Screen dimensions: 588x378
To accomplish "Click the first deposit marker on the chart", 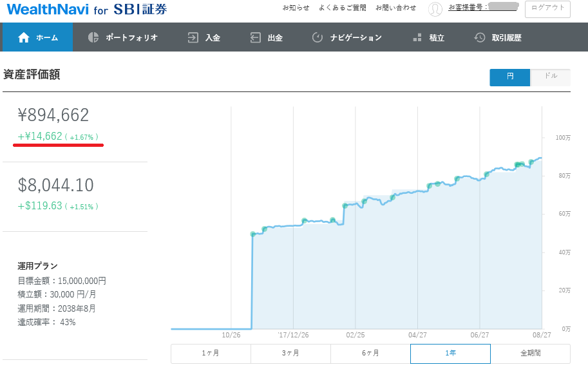I will pos(253,234).
